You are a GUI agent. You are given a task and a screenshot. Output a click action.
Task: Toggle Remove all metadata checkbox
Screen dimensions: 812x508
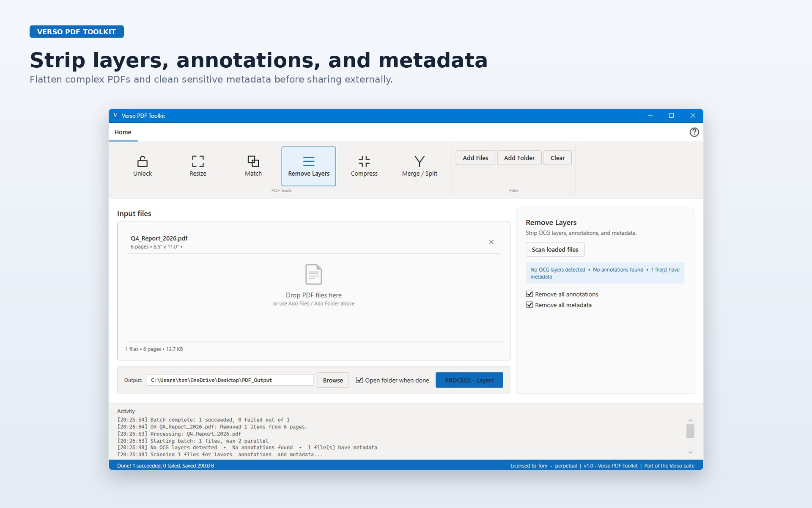[529, 305]
